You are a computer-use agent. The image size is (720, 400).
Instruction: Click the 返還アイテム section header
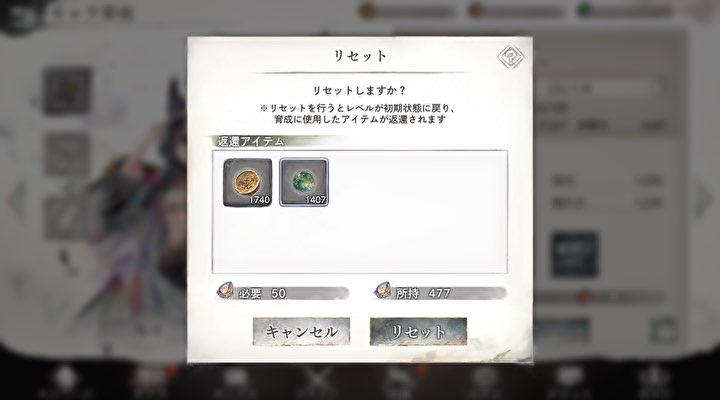point(250,141)
